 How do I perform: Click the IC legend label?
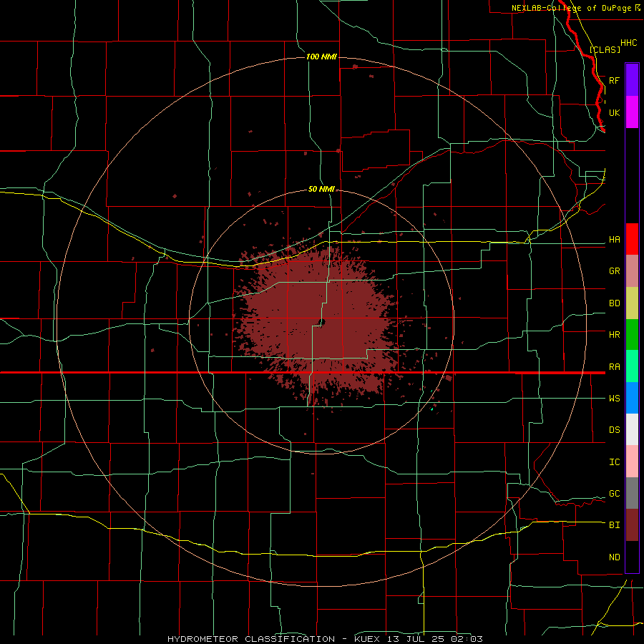(615, 462)
